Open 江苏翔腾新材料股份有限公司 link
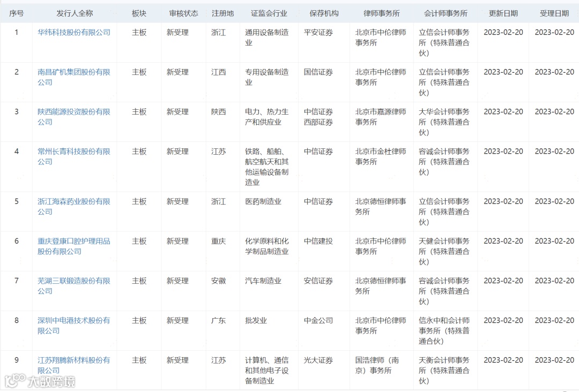Screen dimensions: 579x392 (x=74, y=365)
